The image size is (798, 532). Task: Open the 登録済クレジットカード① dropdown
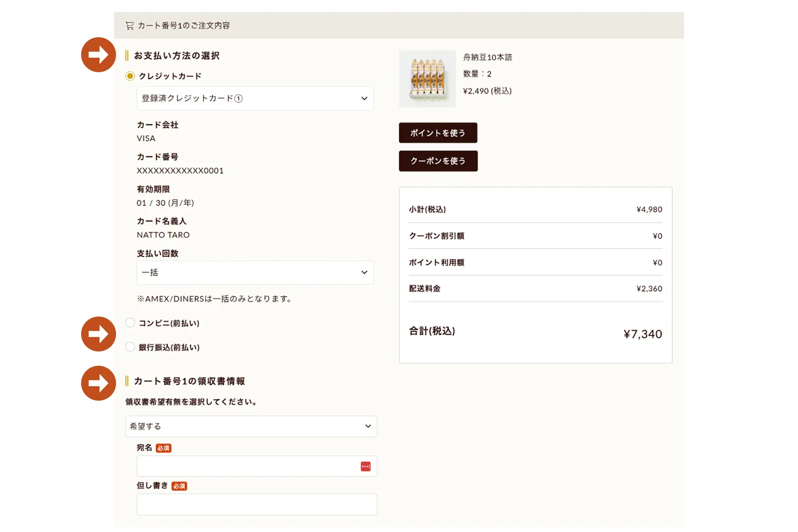pos(255,98)
